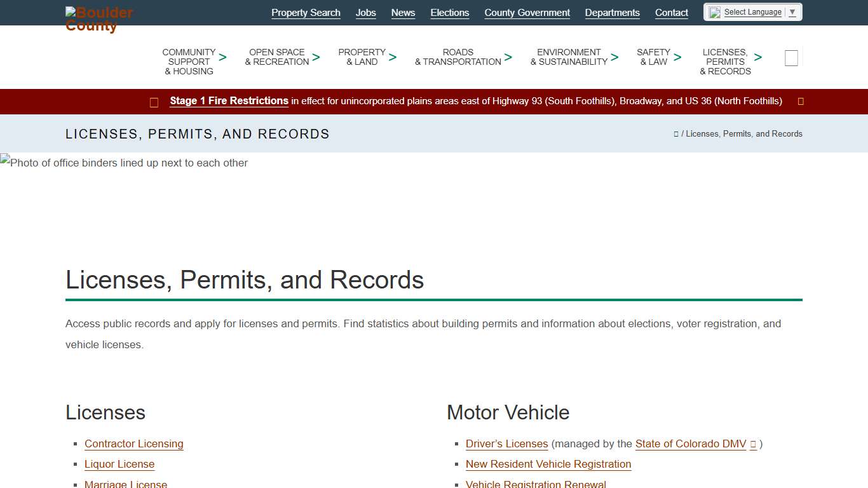Select the Departments menu item
The width and height of the screenshot is (868, 488).
tap(612, 13)
